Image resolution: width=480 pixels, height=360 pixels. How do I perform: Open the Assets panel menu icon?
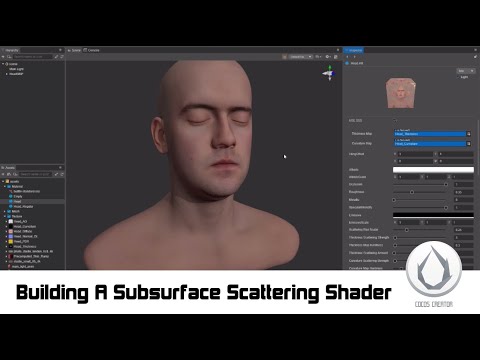click(x=60, y=168)
